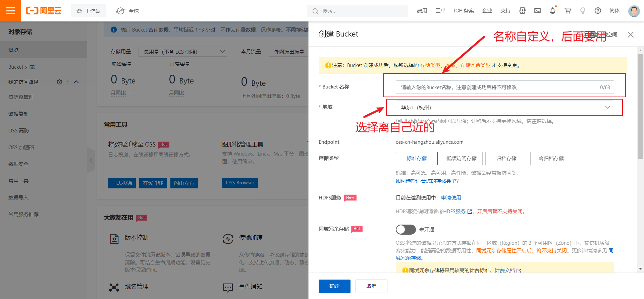
Task: Click the 日志投递 button
Action: pos(122,183)
